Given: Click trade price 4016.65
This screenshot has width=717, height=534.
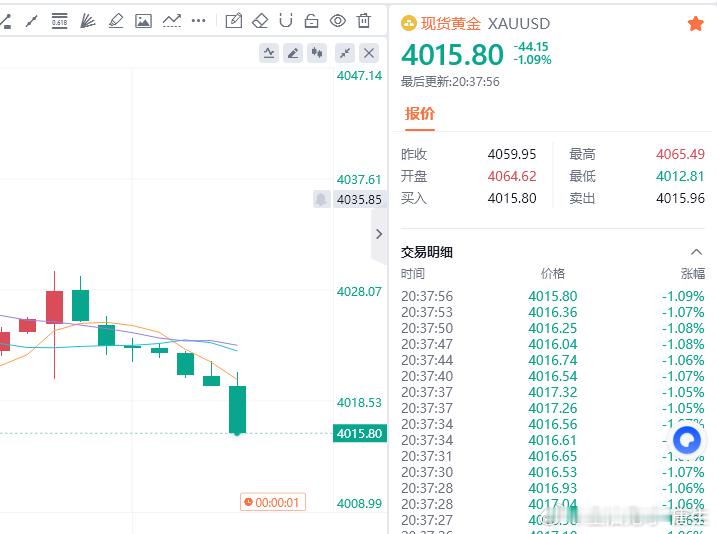Looking at the screenshot, I should coord(553,456).
